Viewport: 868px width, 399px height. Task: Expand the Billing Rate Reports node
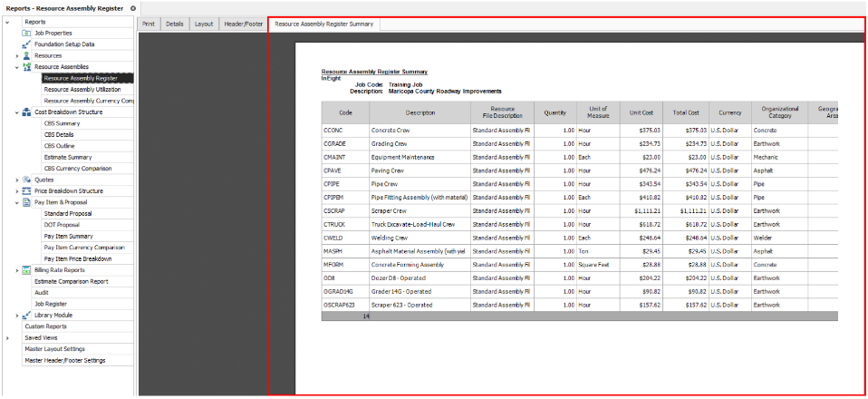click(16, 270)
